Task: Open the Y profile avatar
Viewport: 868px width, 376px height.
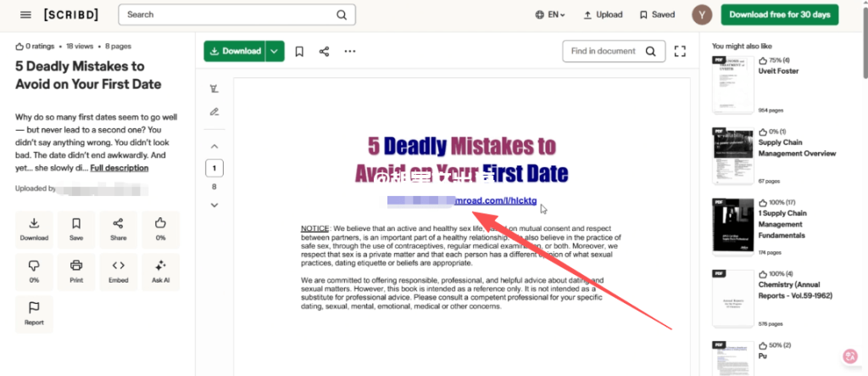Action: click(702, 15)
